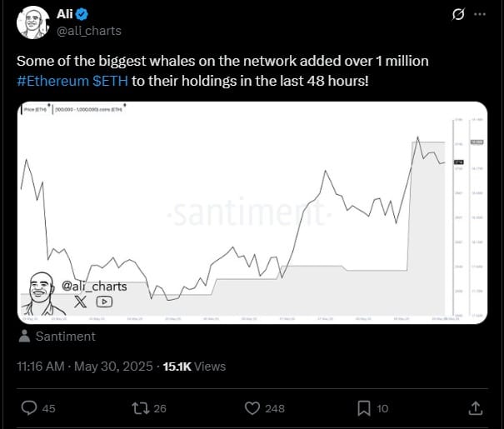View the 15.1K Views count
Screen dimensions: 504x429
click(x=193, y=366)
